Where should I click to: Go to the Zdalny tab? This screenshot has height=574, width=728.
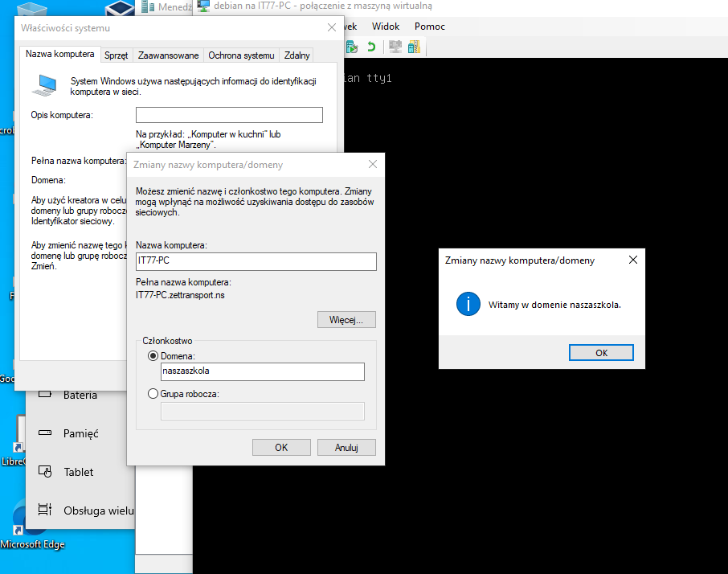pyautogui.click(x=297, y=55)
